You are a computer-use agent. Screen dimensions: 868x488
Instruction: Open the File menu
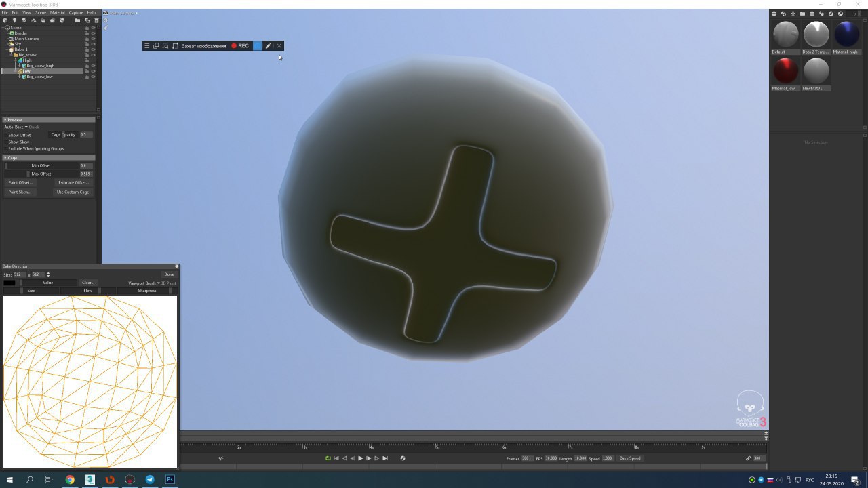(x=5, y=12)
